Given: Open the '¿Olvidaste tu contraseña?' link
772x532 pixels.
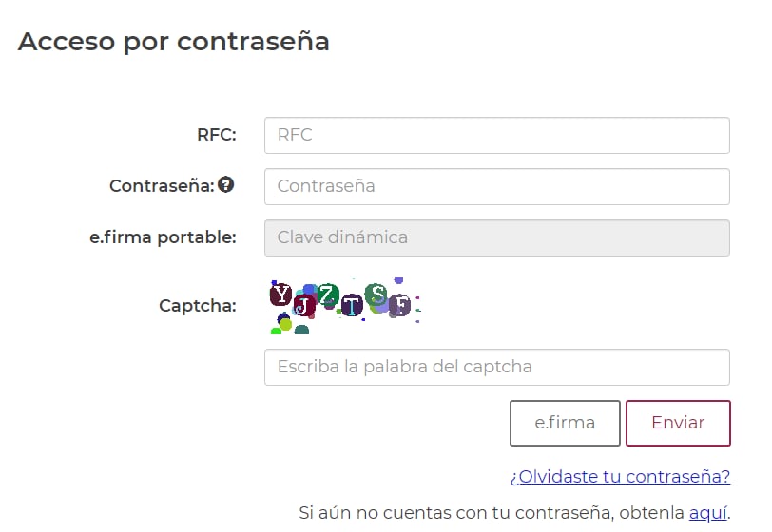Looking at the screenshot, I should pos(620,476).
